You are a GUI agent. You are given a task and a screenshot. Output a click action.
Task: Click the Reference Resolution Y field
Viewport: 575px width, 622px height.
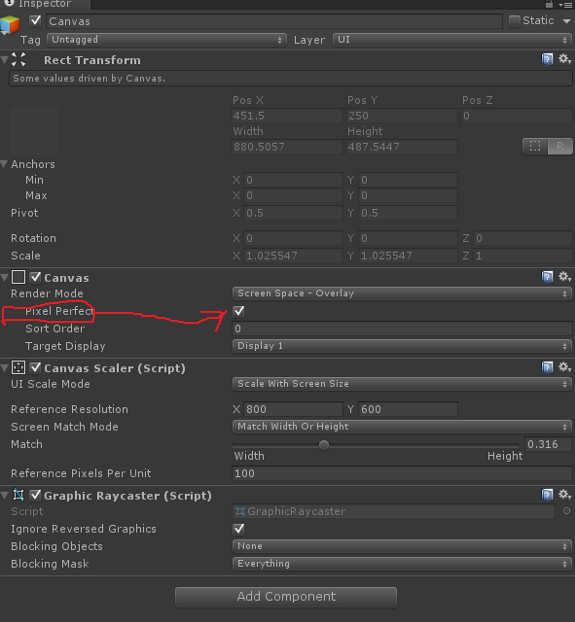click(x=408, y=409)
